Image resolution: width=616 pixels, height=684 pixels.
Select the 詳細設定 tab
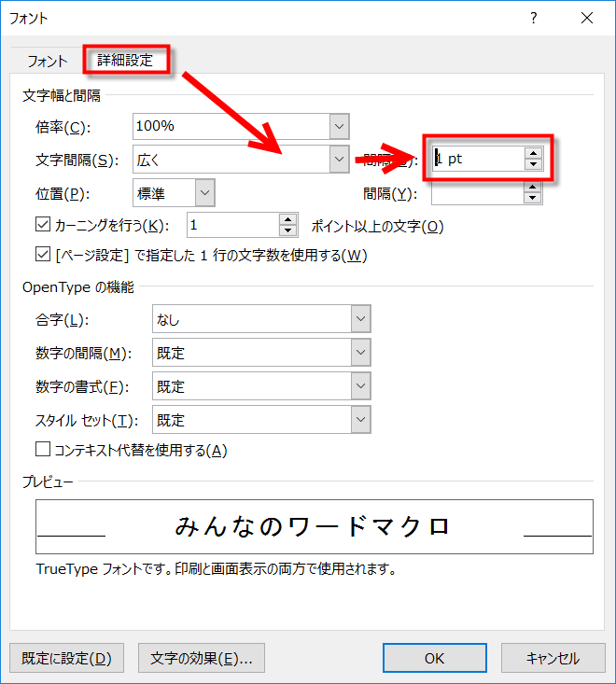pos(126,61)
